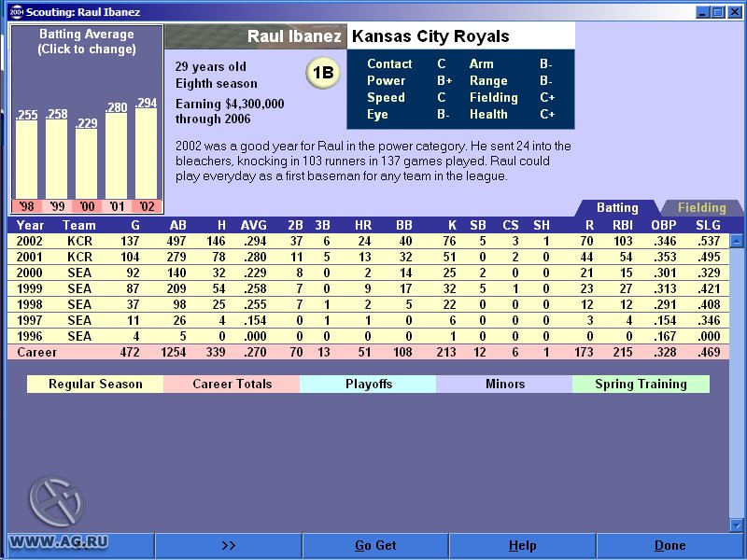
Task: Click the OBP column header
Action: tap(664, 225)
